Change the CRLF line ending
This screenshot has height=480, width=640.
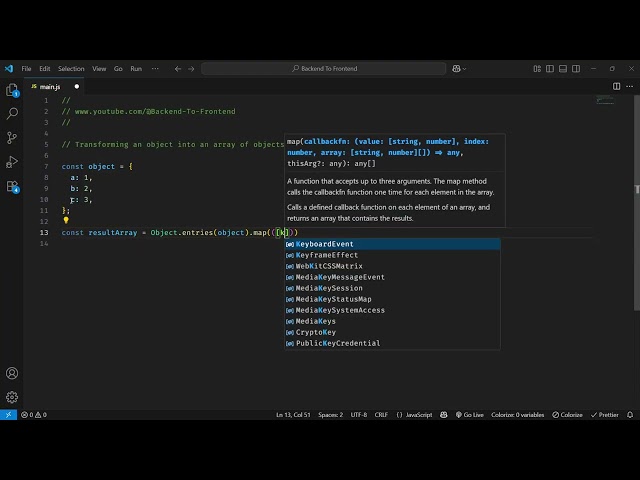381,415
